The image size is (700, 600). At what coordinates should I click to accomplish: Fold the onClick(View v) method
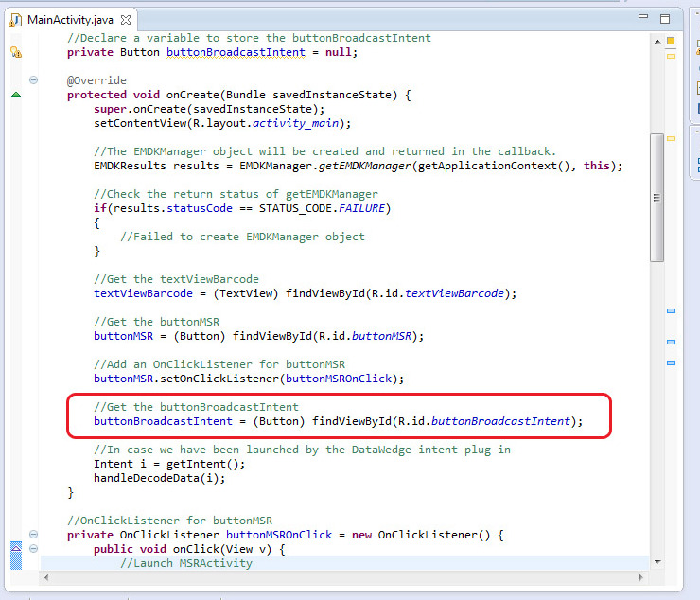(33, 549)
